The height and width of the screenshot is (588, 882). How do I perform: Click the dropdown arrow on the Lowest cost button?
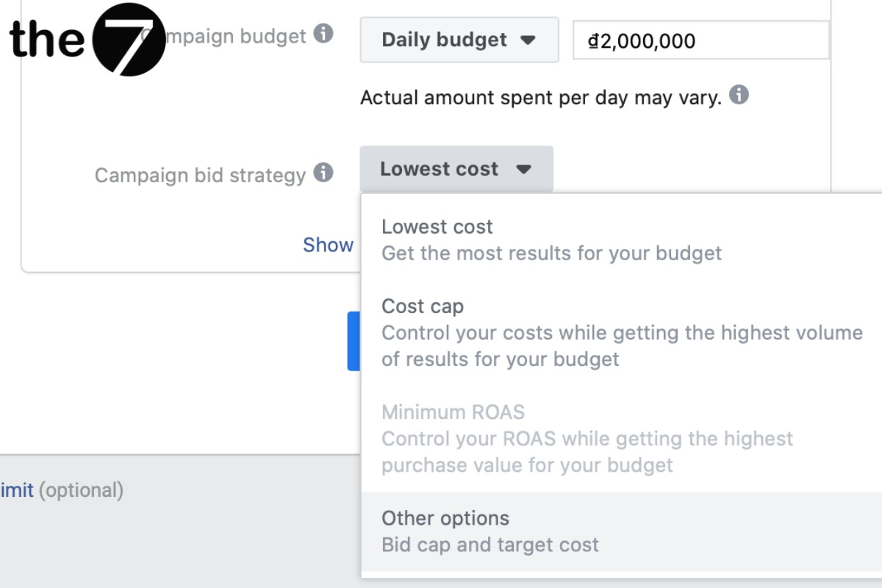coord(523,168)
